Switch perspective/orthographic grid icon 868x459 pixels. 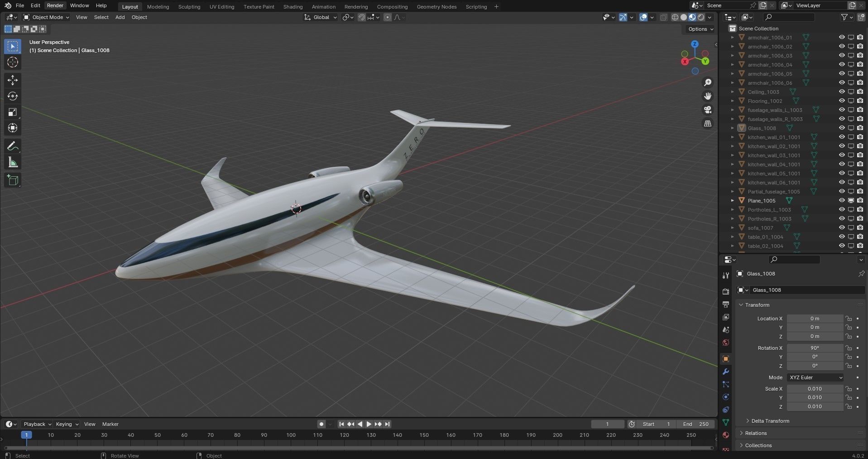coord(707,123)
